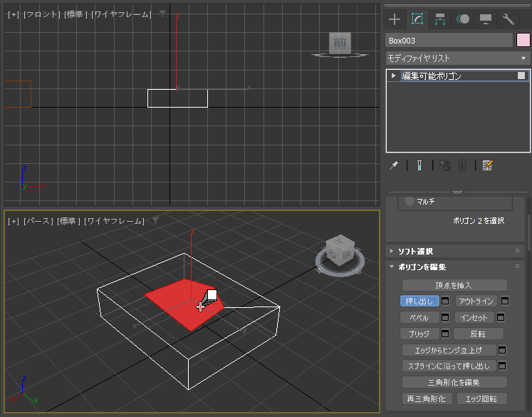
Task: Click the Make Unique icon
Action: 445,165
